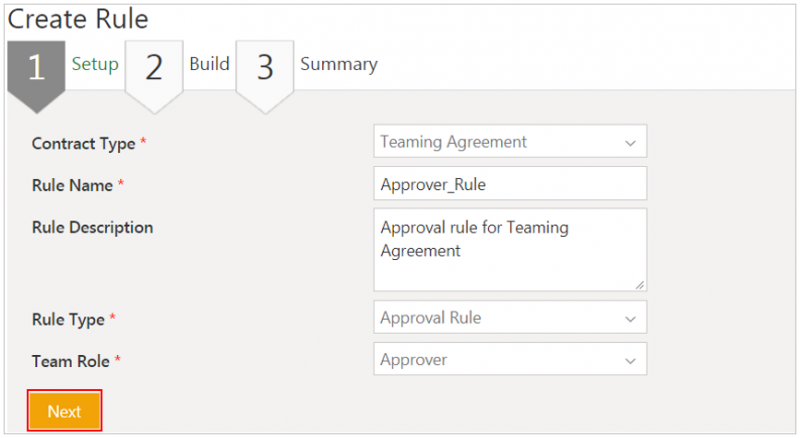The width and height of the screenshot is (800, 438).
Task: Click the step 1 number badge
Action: [36, 68]
